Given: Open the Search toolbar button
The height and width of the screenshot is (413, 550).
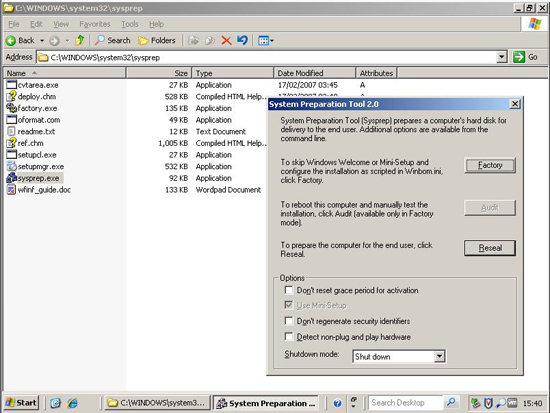Looking at the screenshot, I should click(112, 40).
